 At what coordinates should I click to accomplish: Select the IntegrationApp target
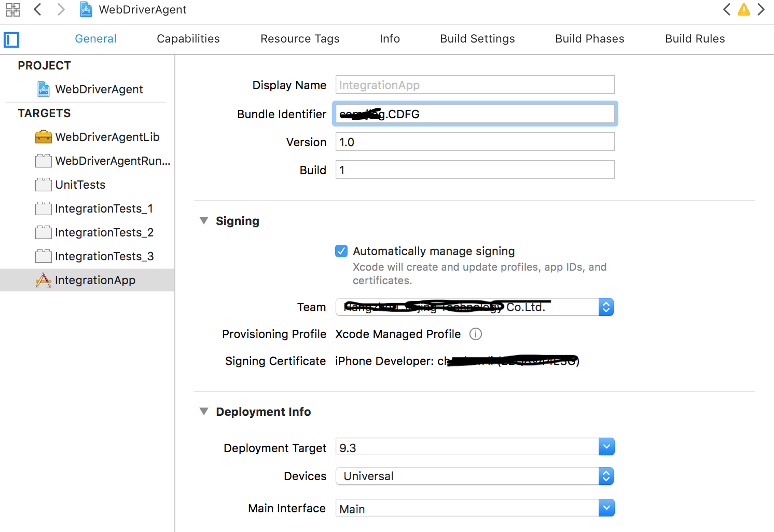[x=87, y=280]
